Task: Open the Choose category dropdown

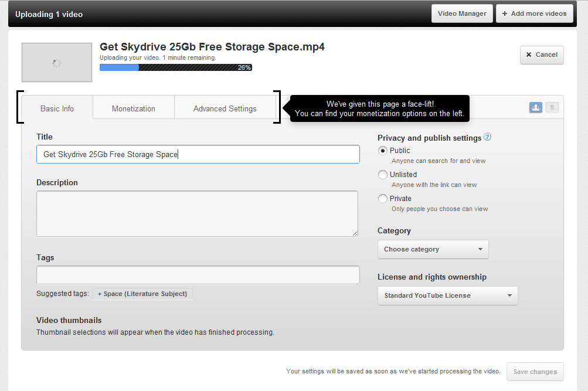Action: 433,249
